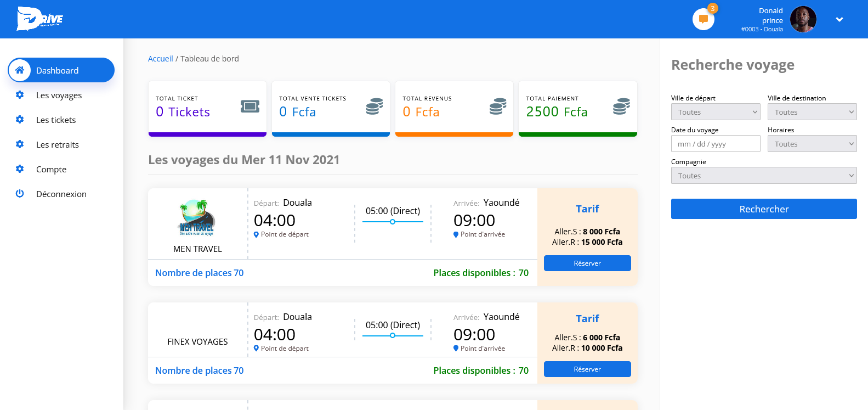Click gear icon beside Les retraits
The width and height of the screenshot is (868, 410).
20,144
